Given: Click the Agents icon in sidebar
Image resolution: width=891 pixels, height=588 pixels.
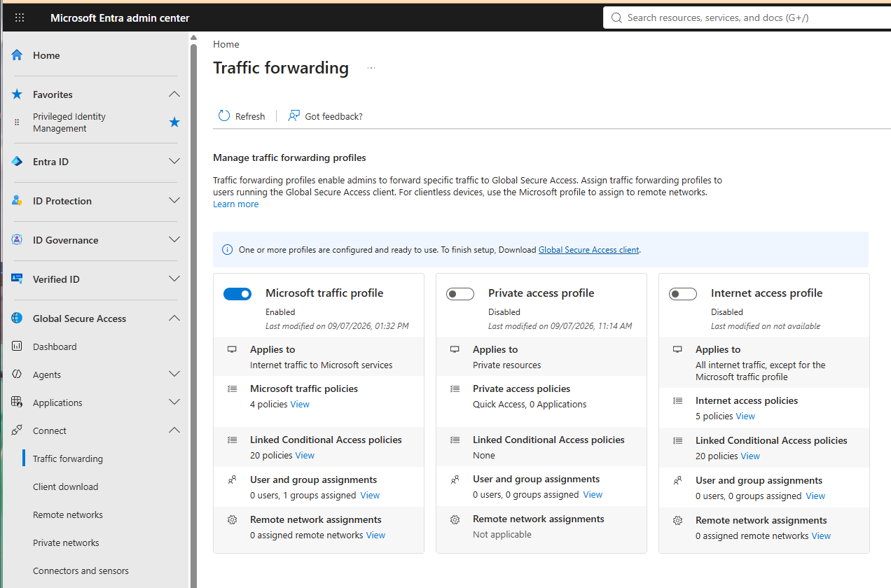Looking at the screenshot, I should (x=17, y=374).
